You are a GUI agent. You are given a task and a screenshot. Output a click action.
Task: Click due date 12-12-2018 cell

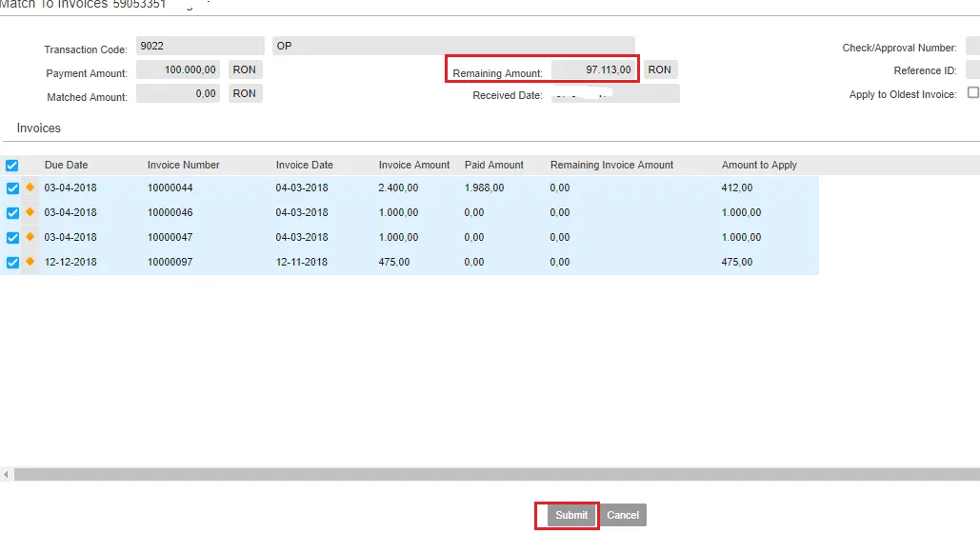[x=70, y=262]
